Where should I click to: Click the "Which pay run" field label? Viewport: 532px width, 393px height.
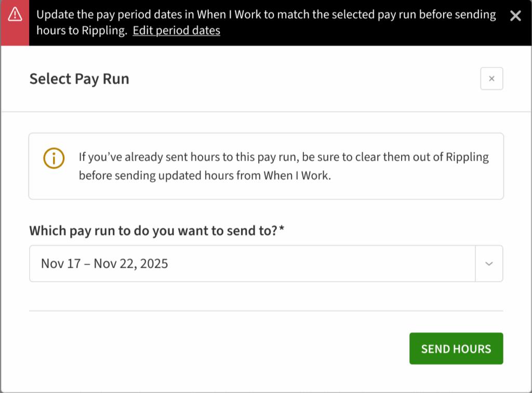(153, 230)
